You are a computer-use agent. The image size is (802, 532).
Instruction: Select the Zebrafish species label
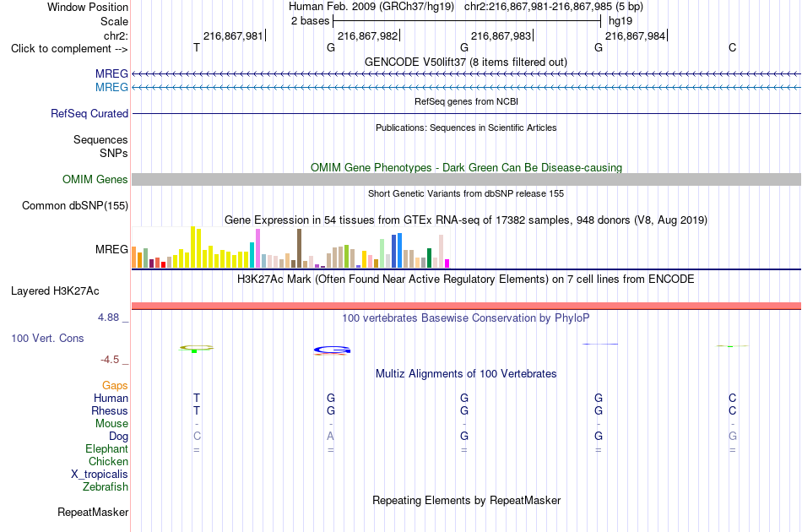[x=106, y=487]
